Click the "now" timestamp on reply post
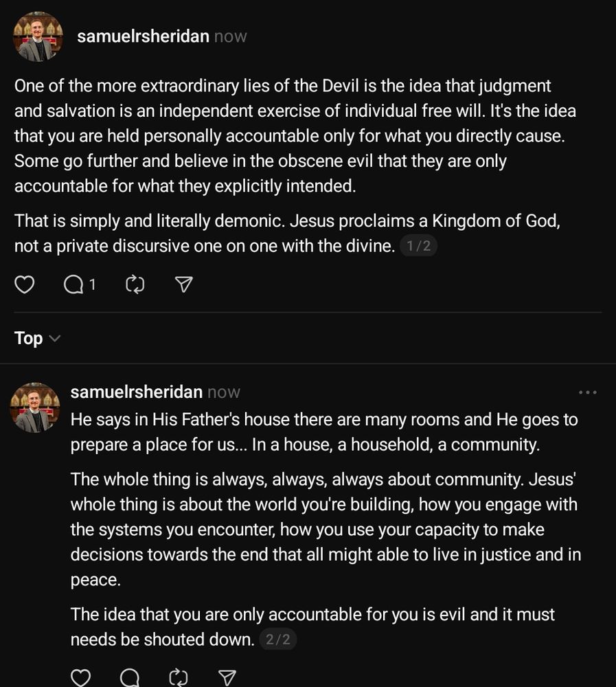Screen dimensions: 616x687 (224, 392)
